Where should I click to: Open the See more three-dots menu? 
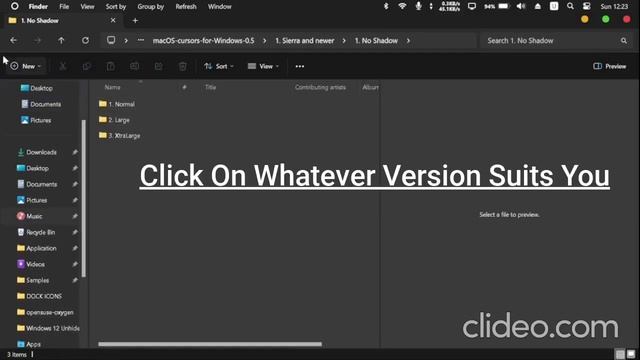pos(300,66)
